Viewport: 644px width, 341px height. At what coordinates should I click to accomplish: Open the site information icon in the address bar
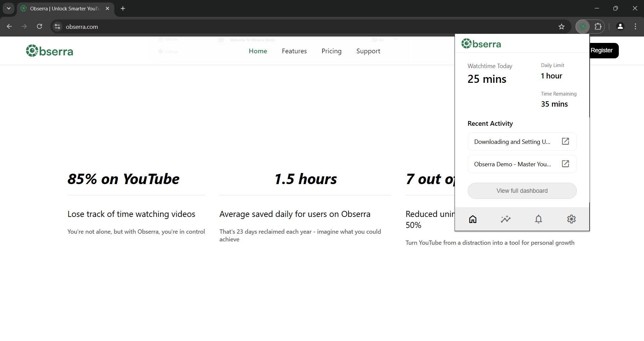(57, 26)
